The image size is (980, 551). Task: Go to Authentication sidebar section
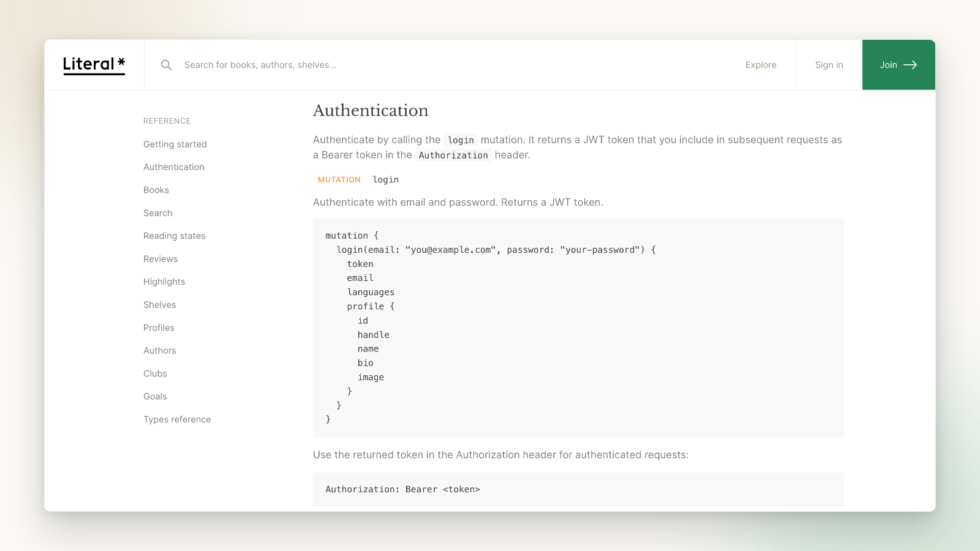point(174,167)
